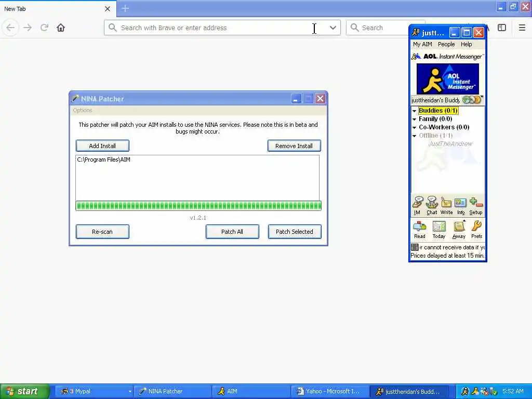Toggle the browser sidebar icon
Viewport: 532px width, 399px height.
tap(502, 28)
